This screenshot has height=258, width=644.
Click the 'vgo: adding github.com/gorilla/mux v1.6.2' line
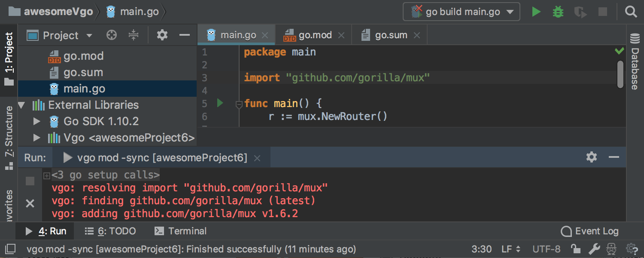pyautogui.click(x=175, y=214)
